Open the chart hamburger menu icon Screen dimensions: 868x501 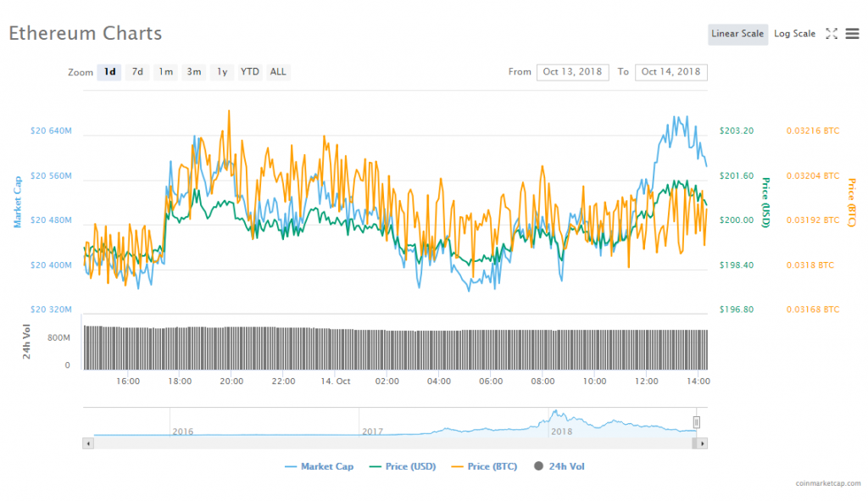[852, 34]
